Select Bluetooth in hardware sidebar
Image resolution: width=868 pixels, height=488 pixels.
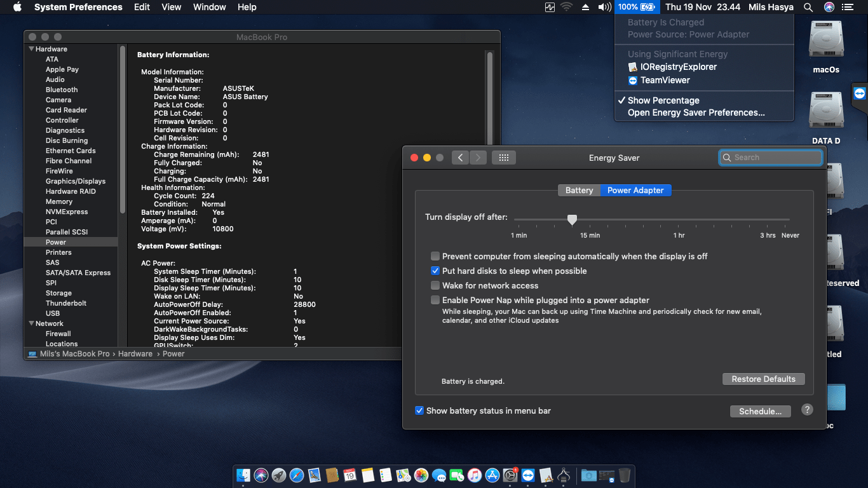[62, 90]
